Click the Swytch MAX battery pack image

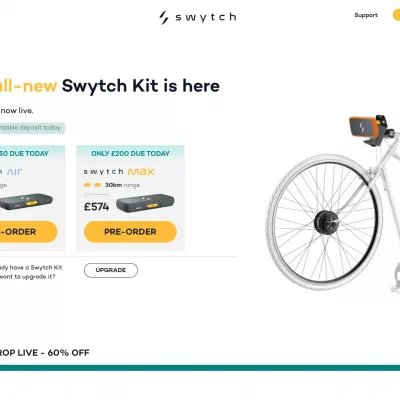pos(145,203)
